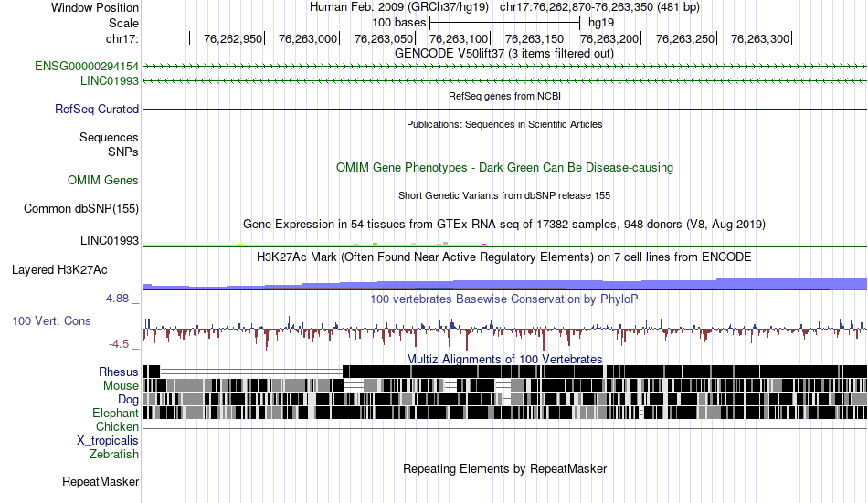Click the GTEx Gene Expression track title
Screen dimensions: 868x503
coord(504,224)
